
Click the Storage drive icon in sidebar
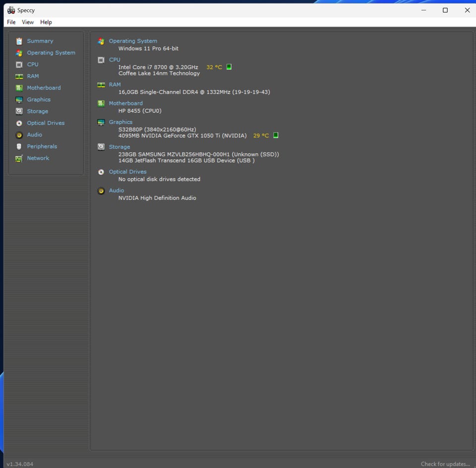pyautogui.click(x=19, y=111)
